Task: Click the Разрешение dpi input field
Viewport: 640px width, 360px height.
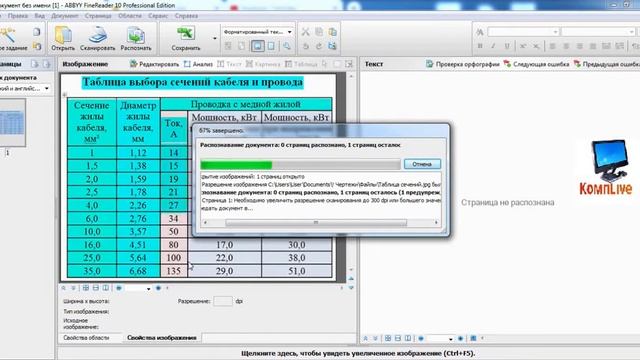Action: point(222,301)
